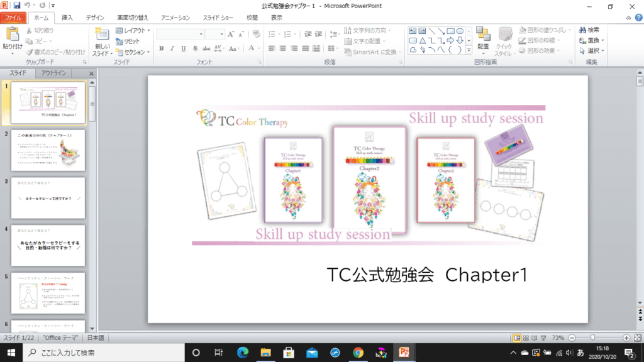Start slideshow from status bar icon
This screenshot has height=362, width=644.
coord(545,337)
